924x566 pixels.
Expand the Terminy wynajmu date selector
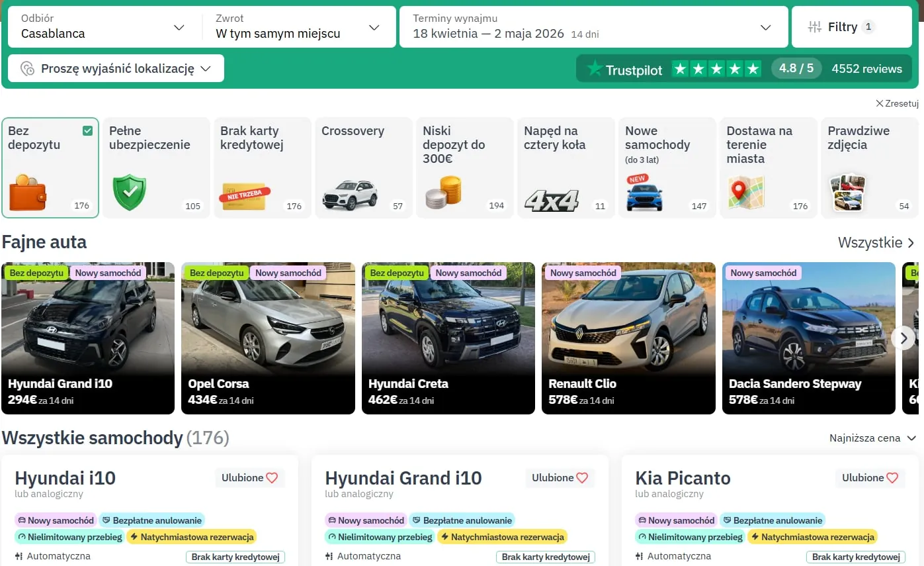point(592,27)
